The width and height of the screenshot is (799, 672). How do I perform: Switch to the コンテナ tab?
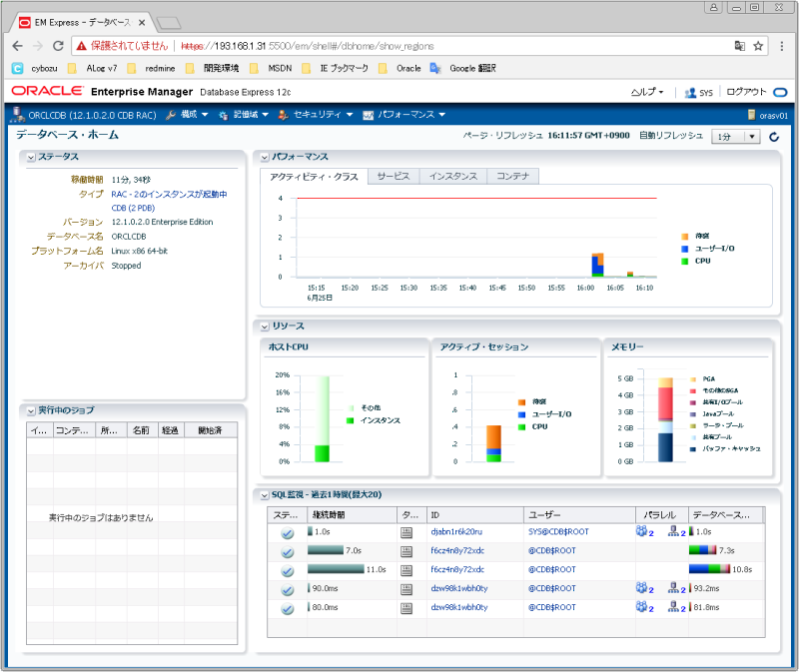[x=512, y=177]
